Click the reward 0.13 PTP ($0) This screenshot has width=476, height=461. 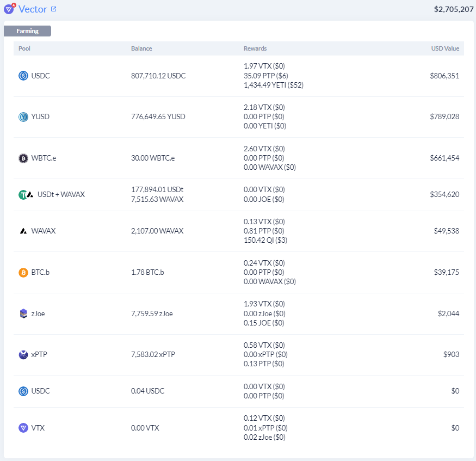tap(263, 364)
